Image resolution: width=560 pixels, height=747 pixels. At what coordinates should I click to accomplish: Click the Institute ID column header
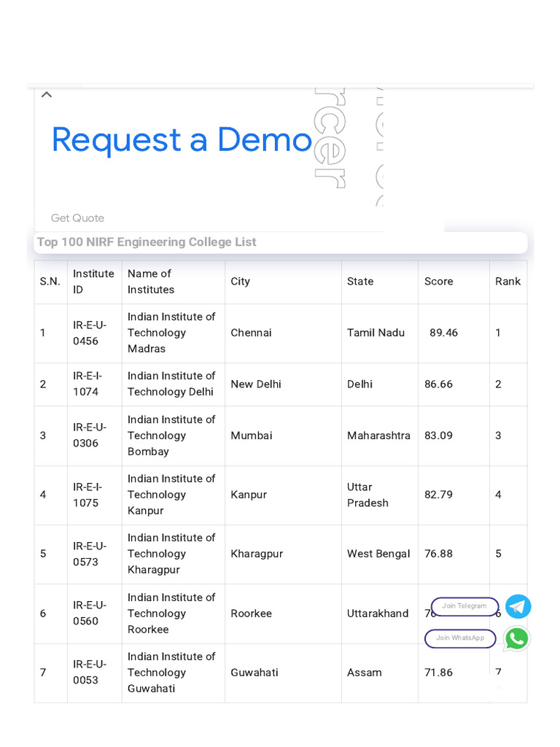click(x=94, y=282)
